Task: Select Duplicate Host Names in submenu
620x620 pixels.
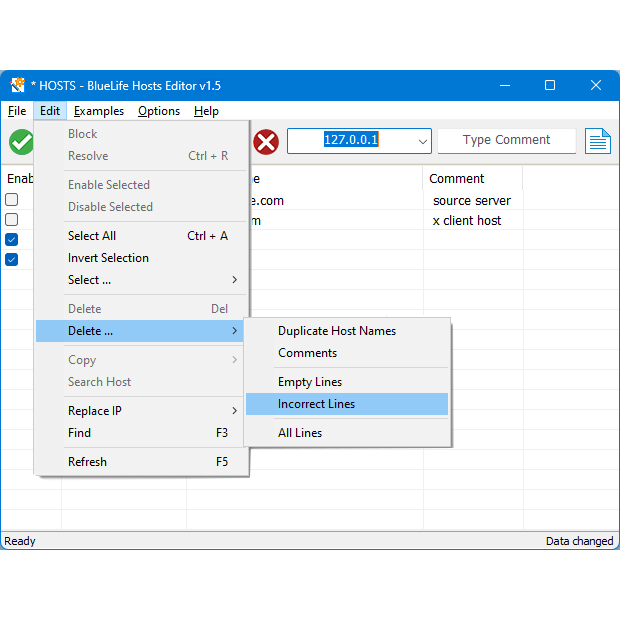Action: pyautogui.click(x=347, y=331)
